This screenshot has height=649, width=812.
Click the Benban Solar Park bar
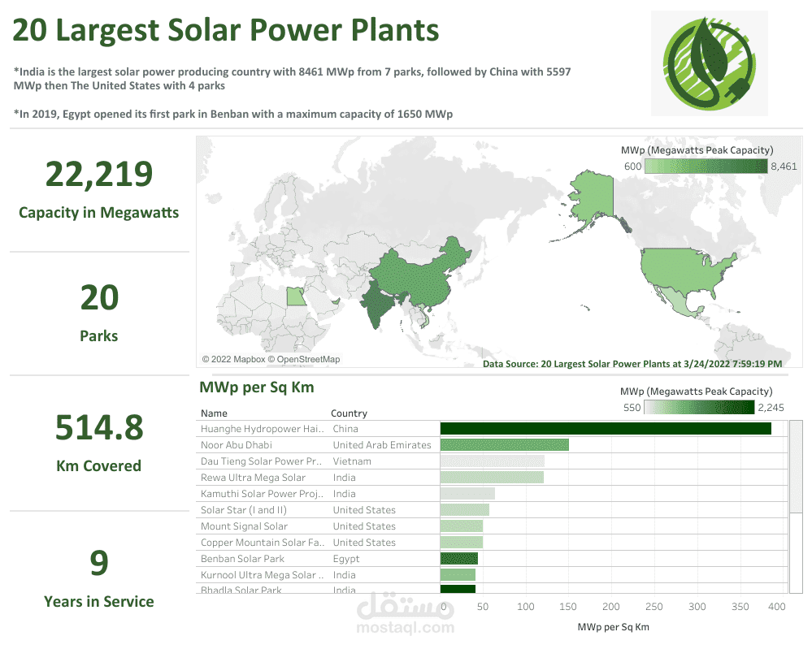coord(458,559)
